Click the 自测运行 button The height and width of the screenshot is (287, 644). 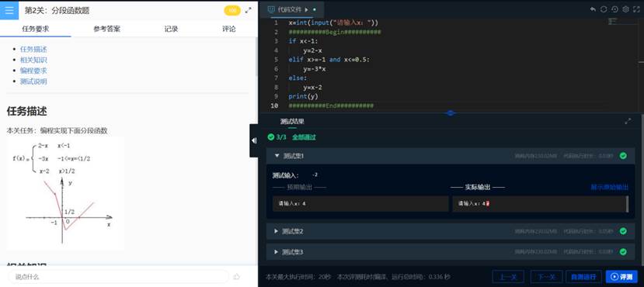point(583,277)
